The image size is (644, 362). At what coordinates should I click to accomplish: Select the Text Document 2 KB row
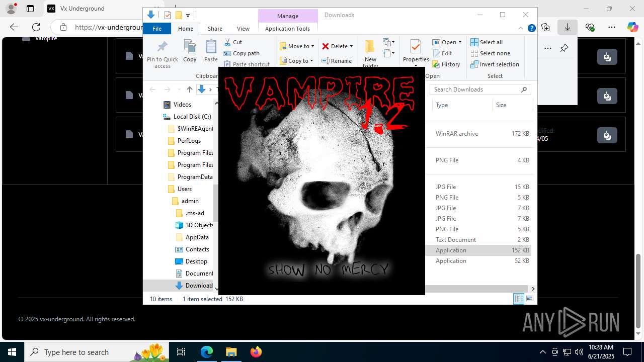tap(478, 240)
